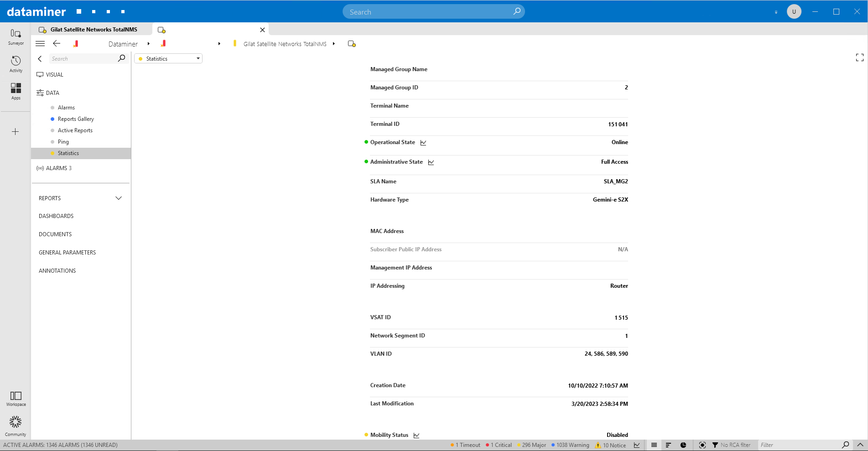Filter alarms by 10 Notice

(x=610, y=445)
